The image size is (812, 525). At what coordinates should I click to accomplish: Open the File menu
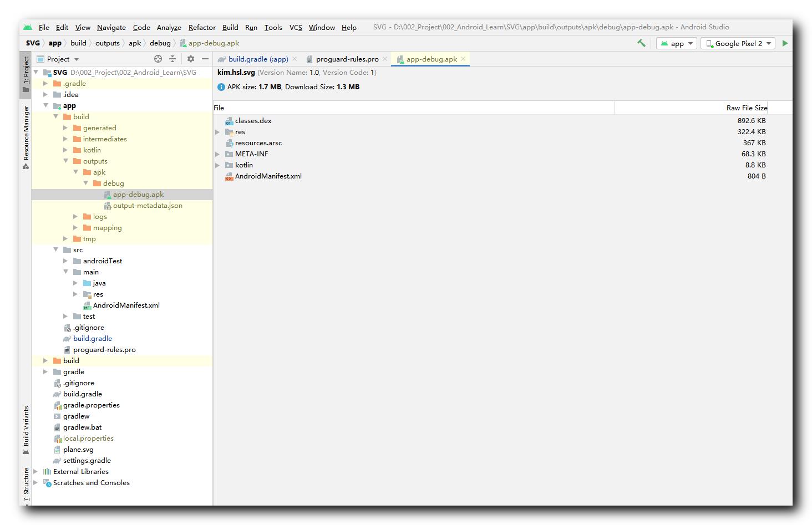tap(44, 27)
